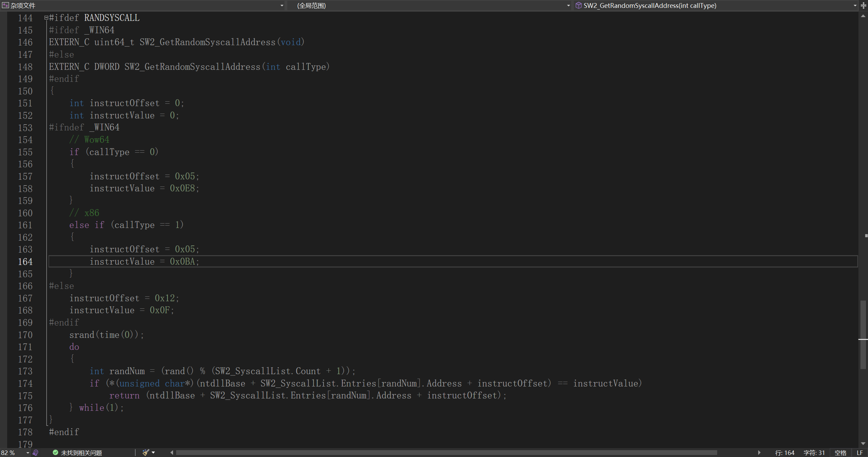Click vertical scrollbar up arrow
Viewport: 868px width, 457px height.
click(863, 16)
